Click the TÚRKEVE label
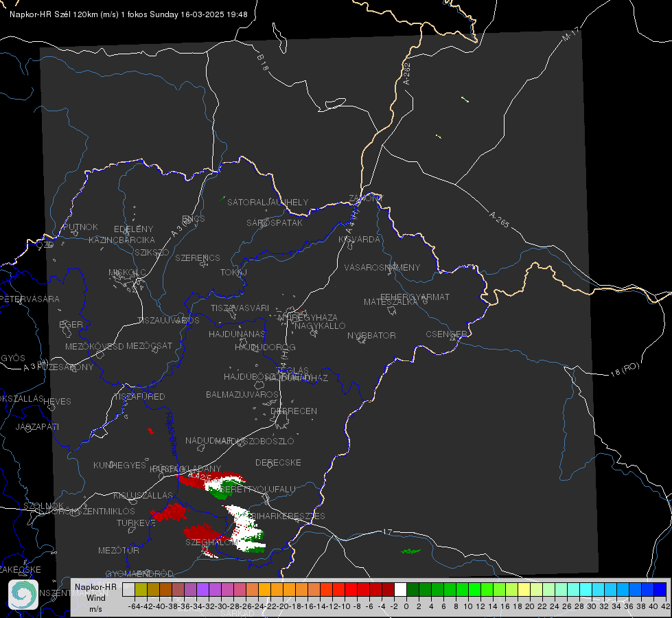This screenshot has width=672, height=618. [x=137, y=523]
